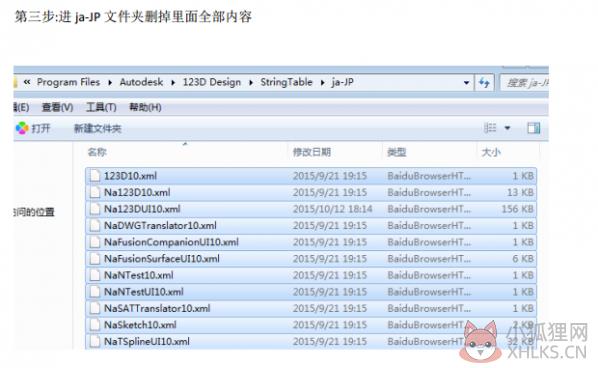This screenshot has width=598, height=368.
Task: Click the colorful open-with app icon
Action: coord(22,129)
